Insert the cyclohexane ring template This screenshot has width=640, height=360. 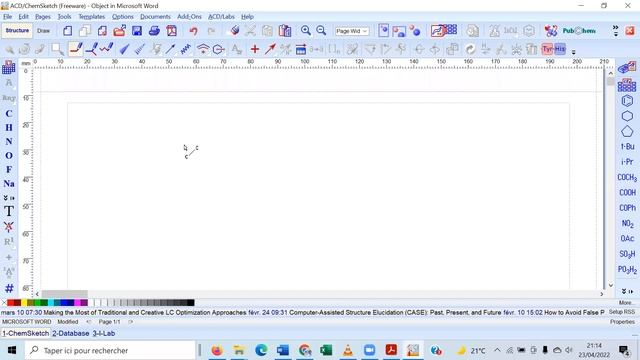[627, 116]
